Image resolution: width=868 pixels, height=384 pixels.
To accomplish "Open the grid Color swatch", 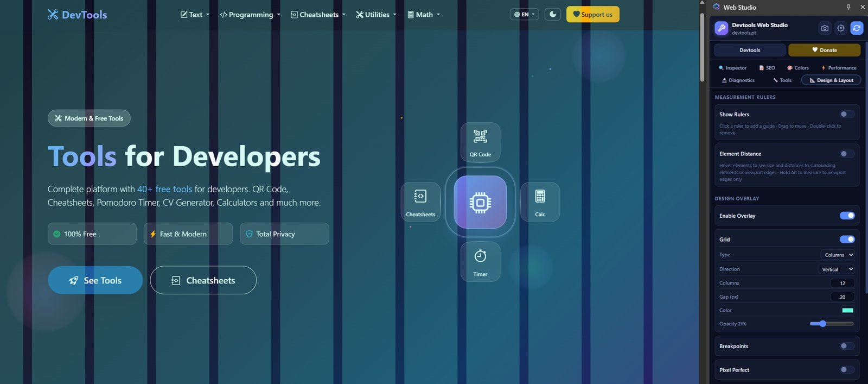I will click(847, 310).
